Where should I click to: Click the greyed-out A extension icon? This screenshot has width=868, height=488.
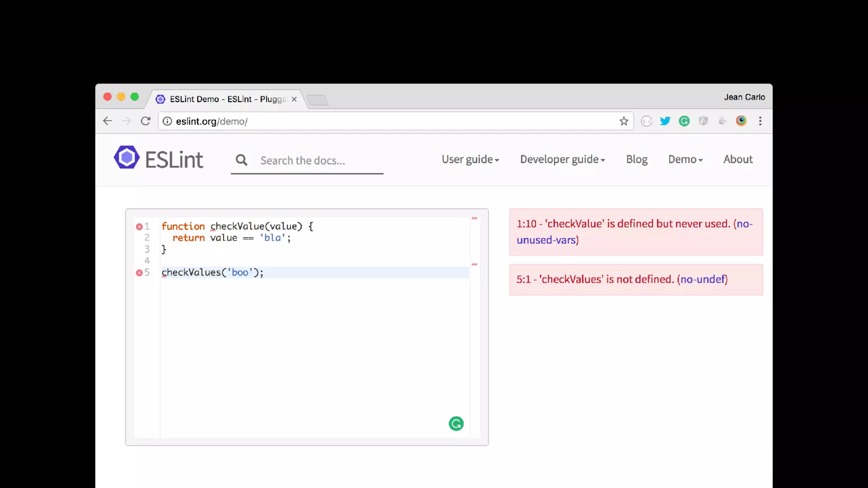tap(703, 121)
